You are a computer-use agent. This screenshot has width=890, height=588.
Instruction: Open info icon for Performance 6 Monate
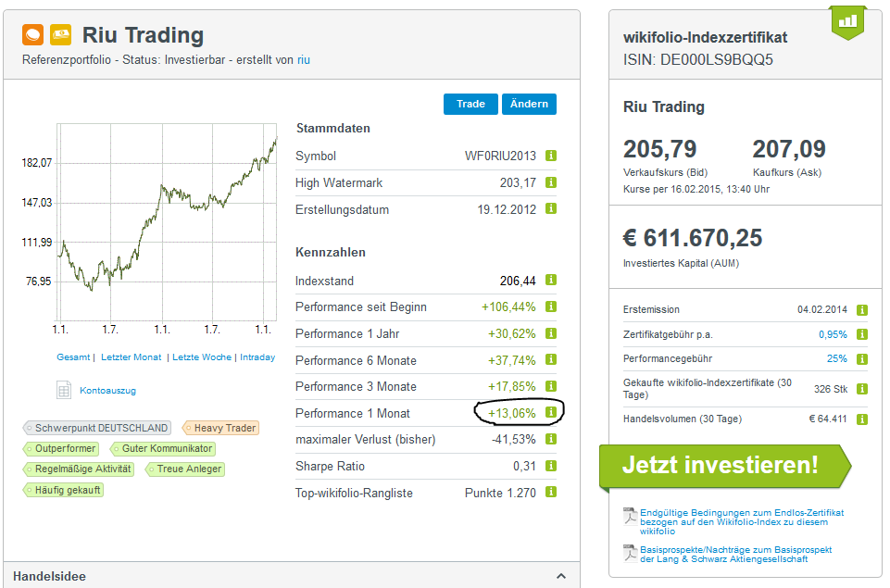tap(550, 359)
